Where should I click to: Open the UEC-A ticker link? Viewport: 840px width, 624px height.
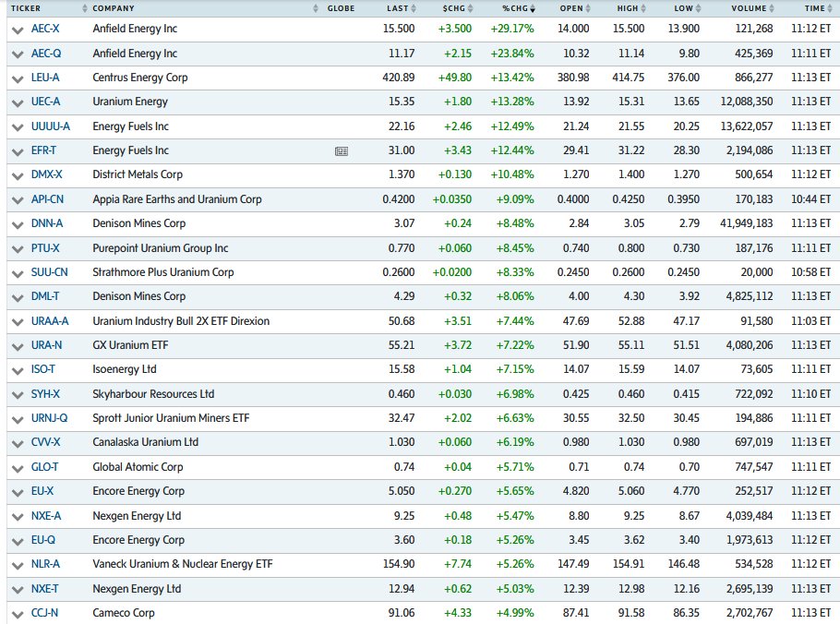(x=45, y=102)
